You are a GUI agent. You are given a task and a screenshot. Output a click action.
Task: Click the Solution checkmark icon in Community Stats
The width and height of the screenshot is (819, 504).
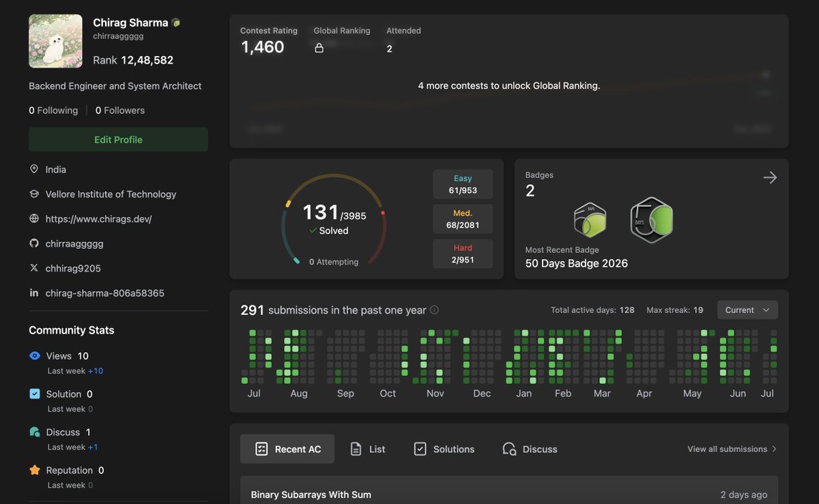(x=35, y=394)
